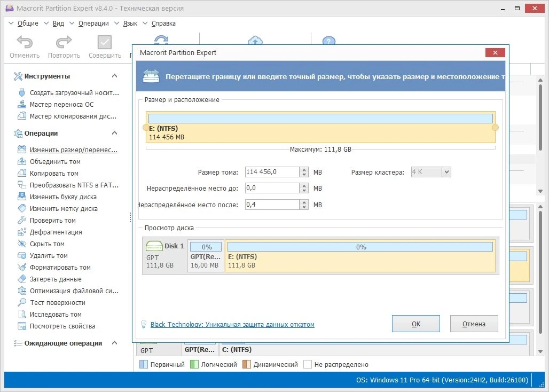Open the Язык menu
The width and height of the screenshot is (549, 392).
(130, 23)
